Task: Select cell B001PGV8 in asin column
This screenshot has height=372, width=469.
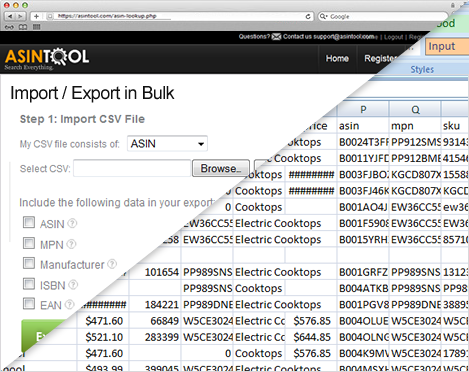Action: pyautogui.click(x=363, y=305)
